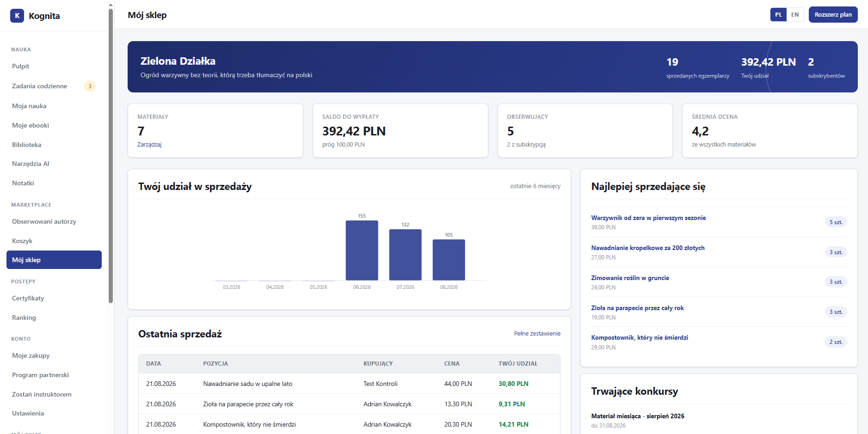
Task: Click the Zadania codzienne badge with 3
Action: (x=90, y=86)
